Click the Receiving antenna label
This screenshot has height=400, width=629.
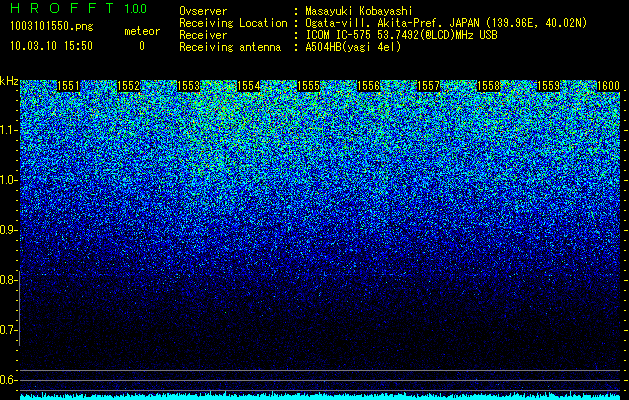[x=230, y=47]
